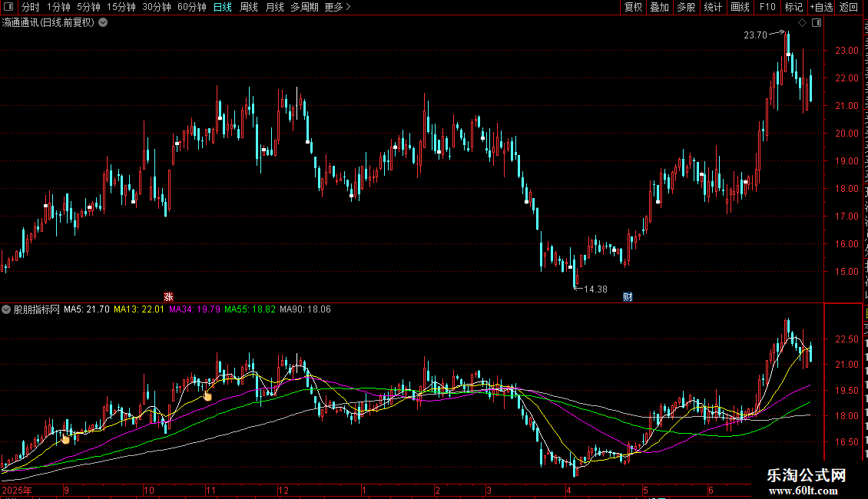Click month 6 on the time axis

[711, 490]
